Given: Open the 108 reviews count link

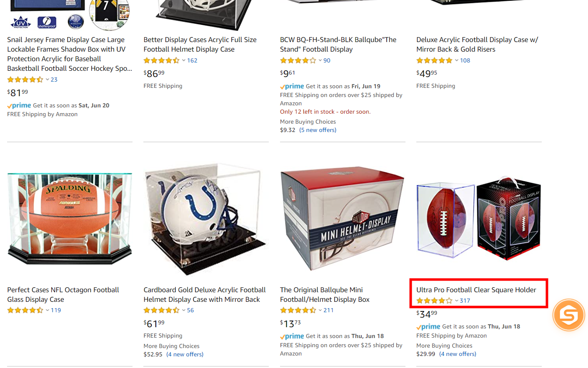Looking at the screenshot, I should point(465,60).
